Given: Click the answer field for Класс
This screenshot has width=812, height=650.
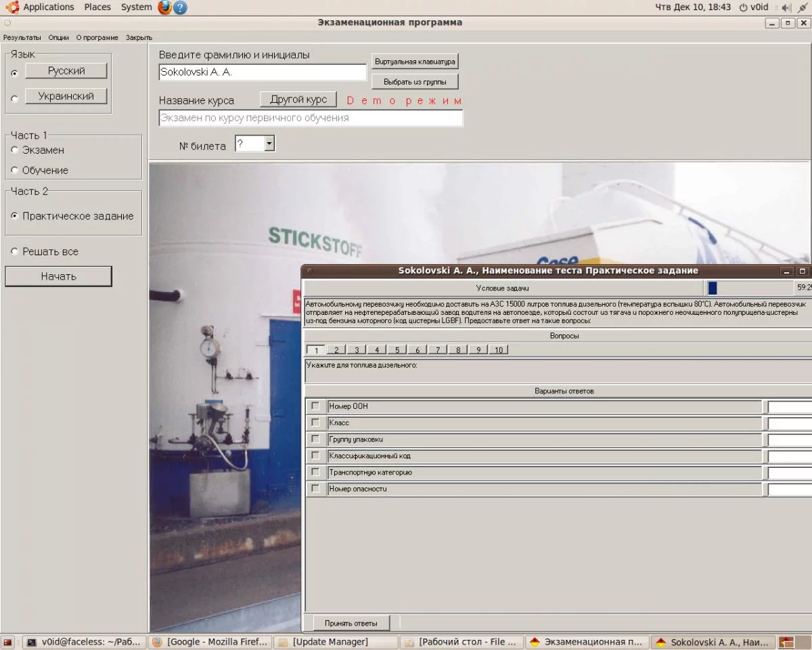Looking at the screenshot, I should 790,423.
